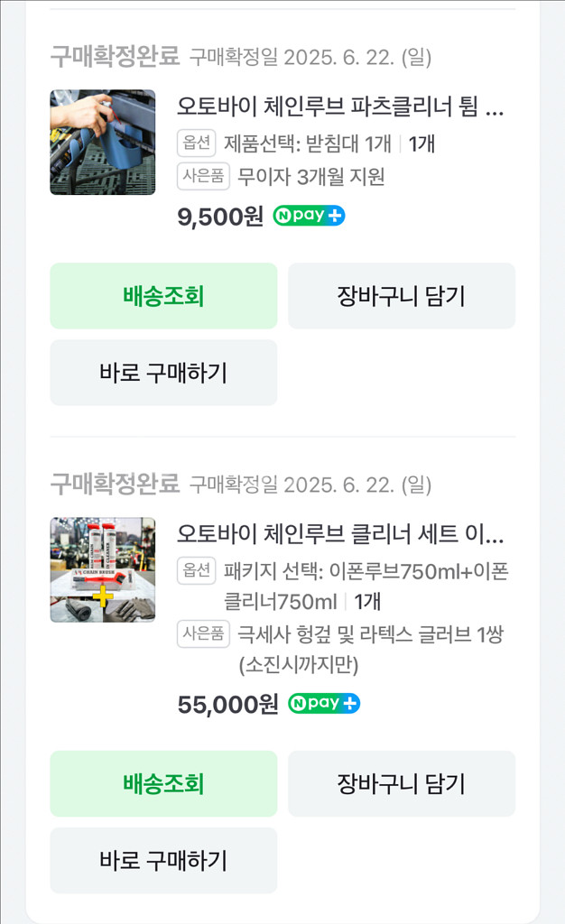This screenshot has height=924, width=565.
Task: Click 바로 구매하기 under the second order
Action: [x=162, y=860]
